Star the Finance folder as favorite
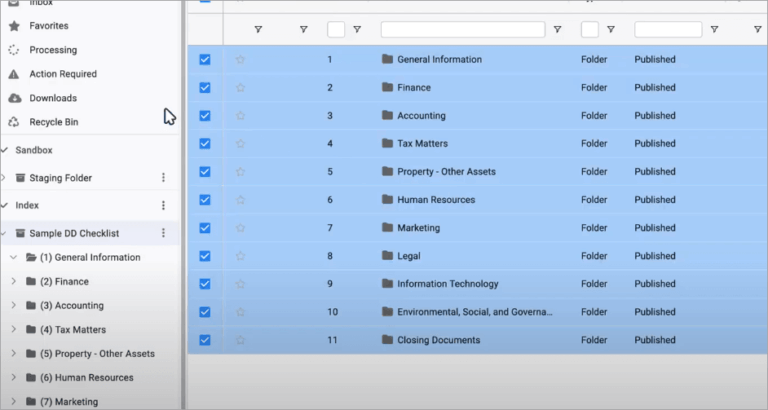 (x=240, y=88)
